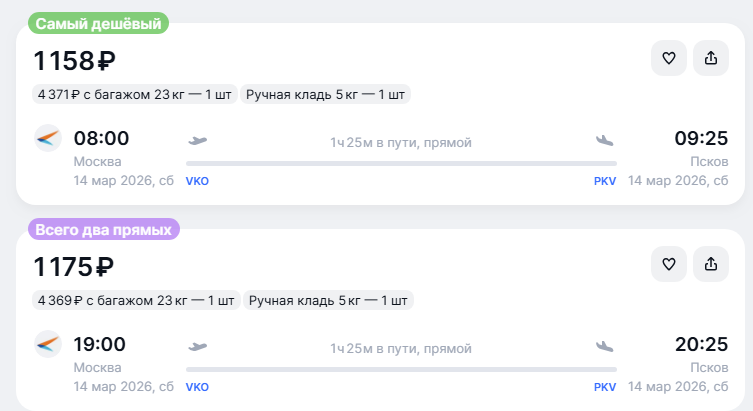Share the 1158₽ flight ticket
The width and height of the screenshot is (753, 411).
(x=711, y=58)
